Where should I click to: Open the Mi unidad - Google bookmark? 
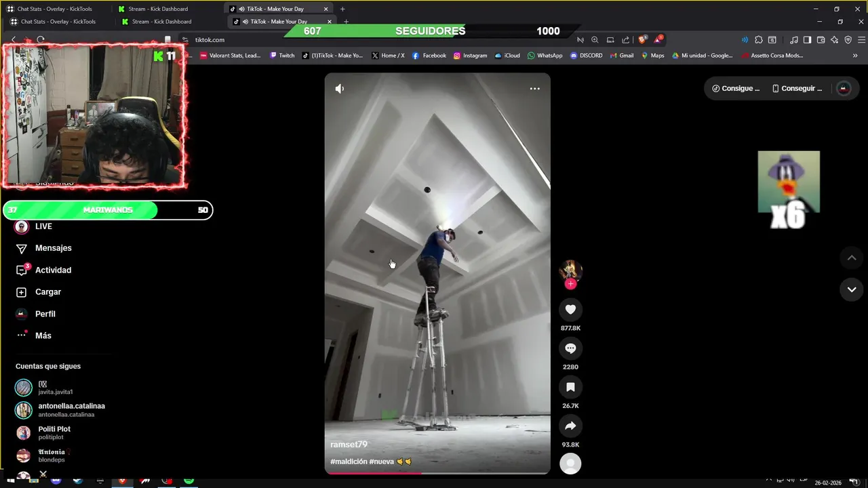[703, 56]
